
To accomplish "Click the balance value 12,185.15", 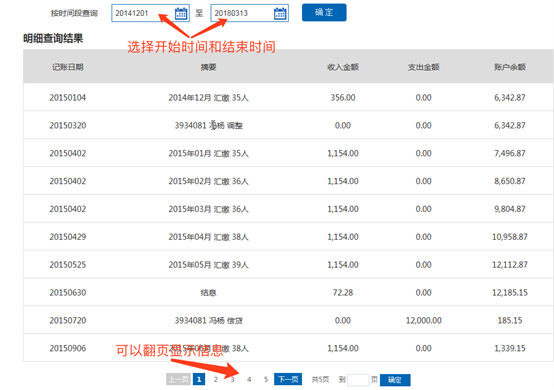I will click(510, 292).
